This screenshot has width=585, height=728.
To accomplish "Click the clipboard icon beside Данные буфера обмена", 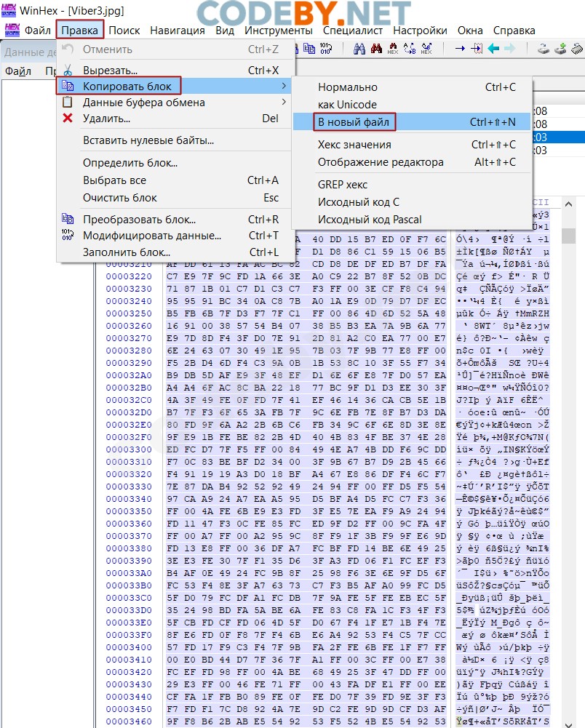I will [68, 102].
